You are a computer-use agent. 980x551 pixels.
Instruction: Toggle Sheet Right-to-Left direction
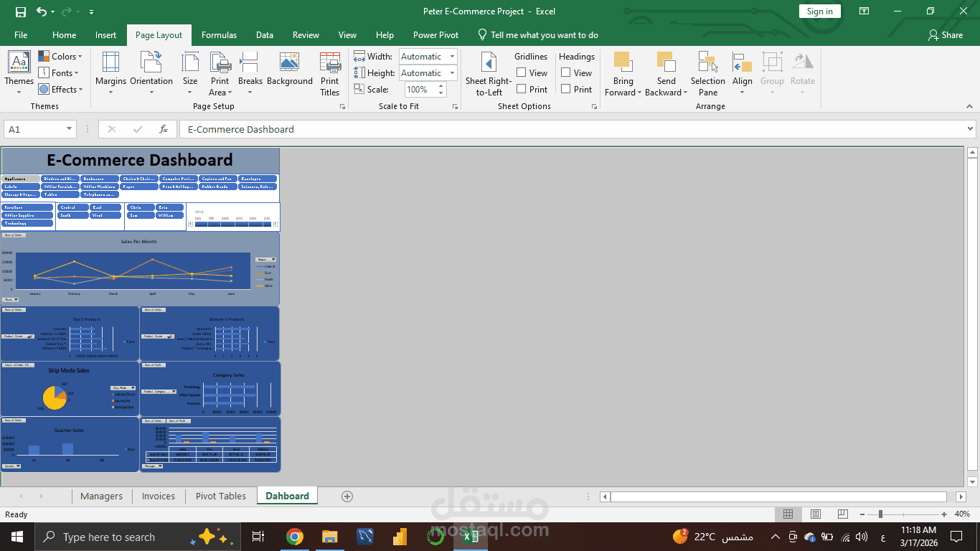489,73
